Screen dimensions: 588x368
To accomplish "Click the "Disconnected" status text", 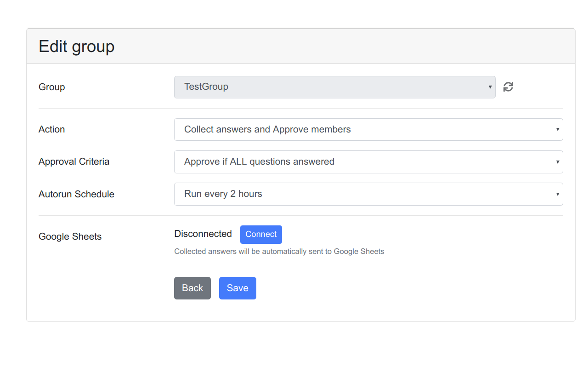I will (203, 234).
